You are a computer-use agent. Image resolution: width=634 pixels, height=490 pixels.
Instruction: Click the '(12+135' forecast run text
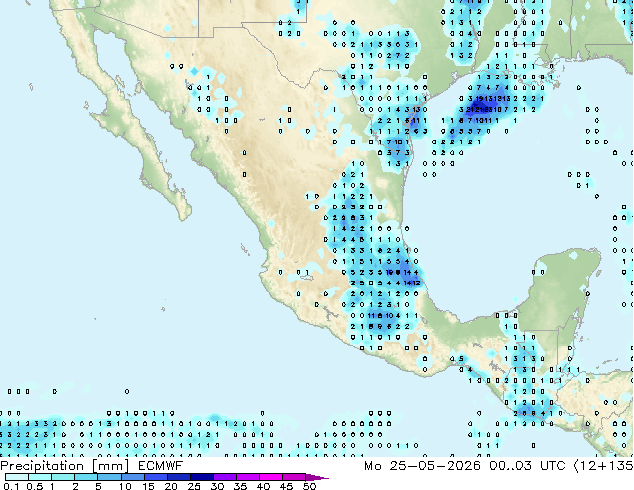(604, 466)
